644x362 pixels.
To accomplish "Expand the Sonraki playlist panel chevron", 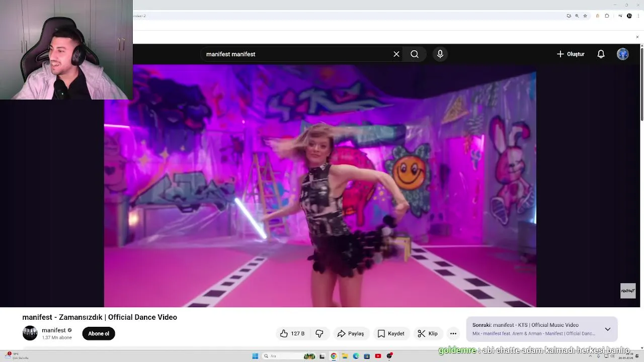I will point(608,329).
